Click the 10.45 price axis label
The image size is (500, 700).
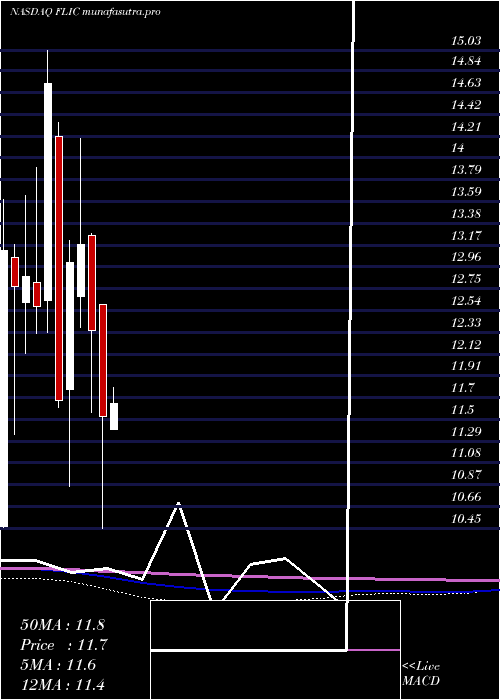[x=466, y=519]
